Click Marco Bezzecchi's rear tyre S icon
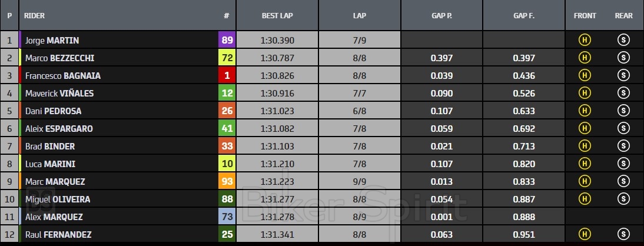 coord(623,58)
